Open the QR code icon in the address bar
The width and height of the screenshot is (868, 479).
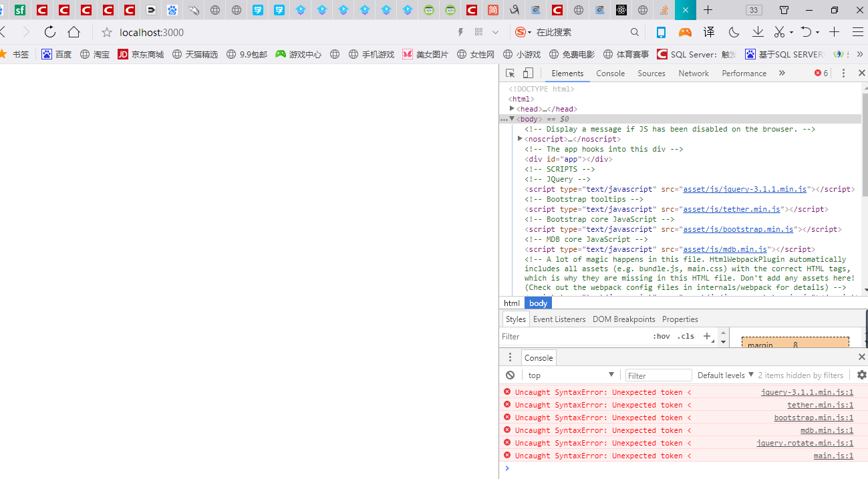point(478,32)
